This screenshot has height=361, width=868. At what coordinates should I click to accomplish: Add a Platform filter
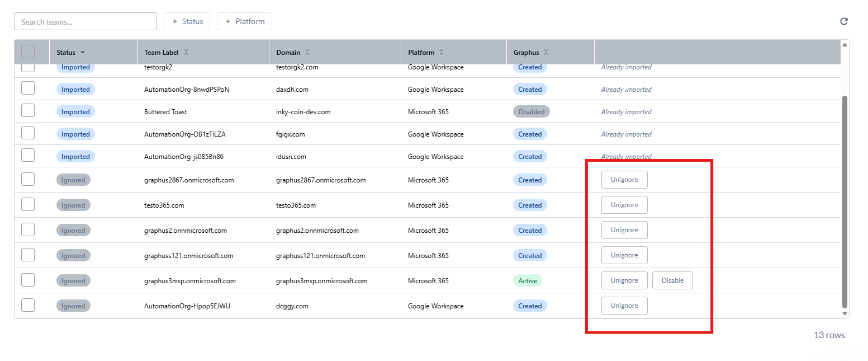pyautogui.click(x=245, y=21)
